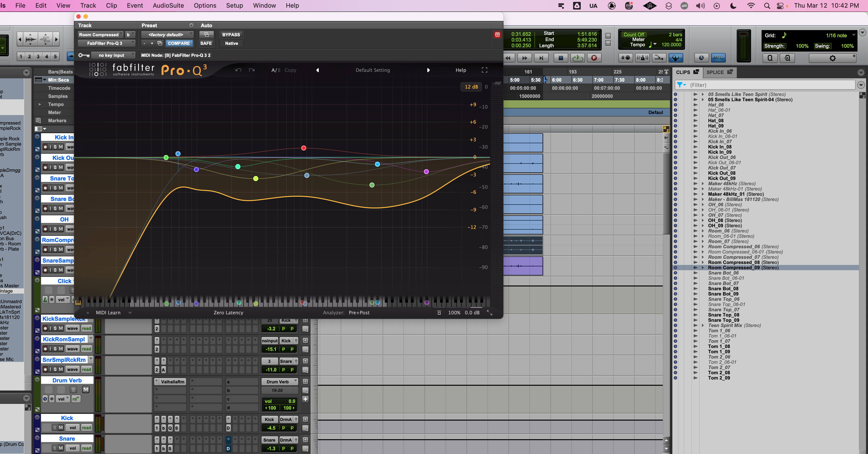
Task: Mute the Drum Verb track
Action: tap(86, 390)
